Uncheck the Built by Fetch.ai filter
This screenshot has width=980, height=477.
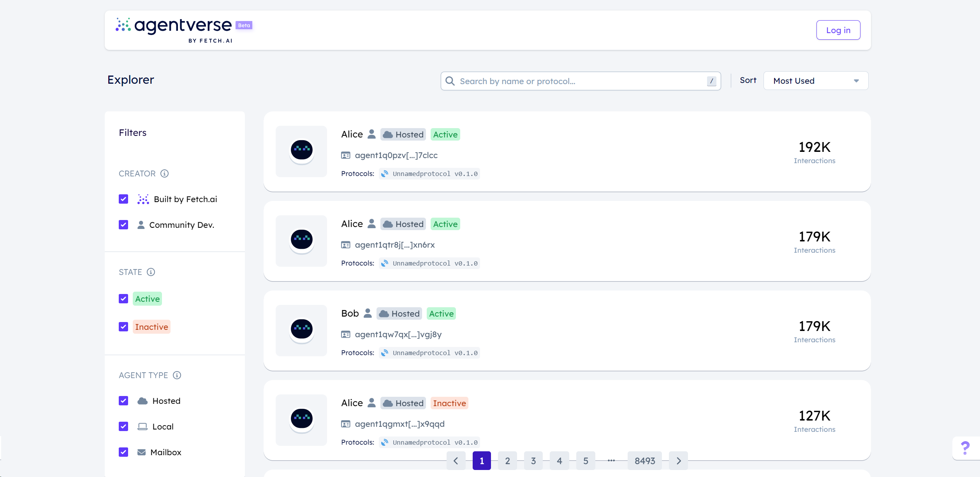point(123,199)
